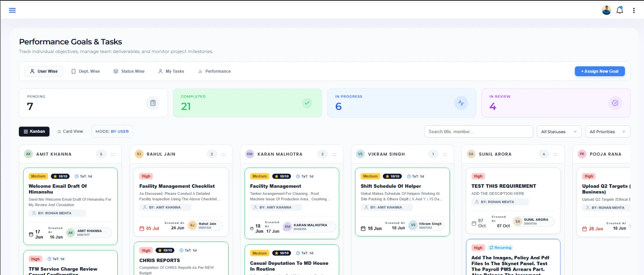Click the Assign New Goal button
The height and width of the screenshot is (275, 644).
(x=600, y=71)
